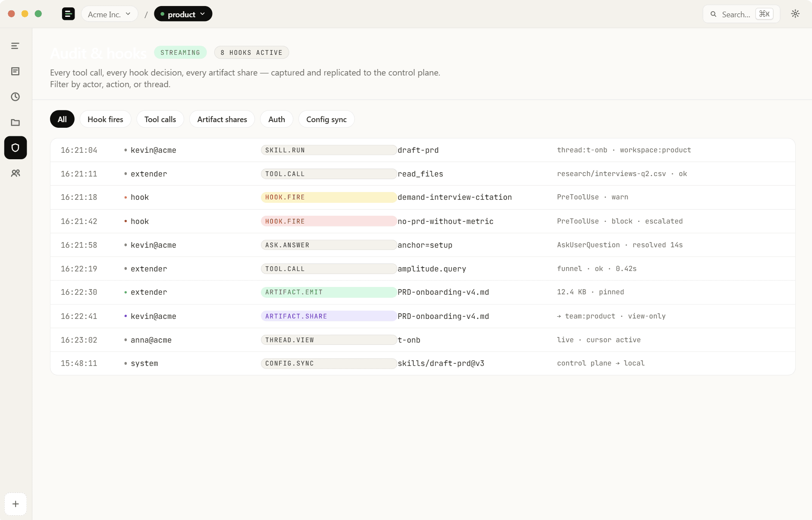This screenshot has height=520, width=812.
Task: Select the t-onb thread target
Action: pos(409,340)
